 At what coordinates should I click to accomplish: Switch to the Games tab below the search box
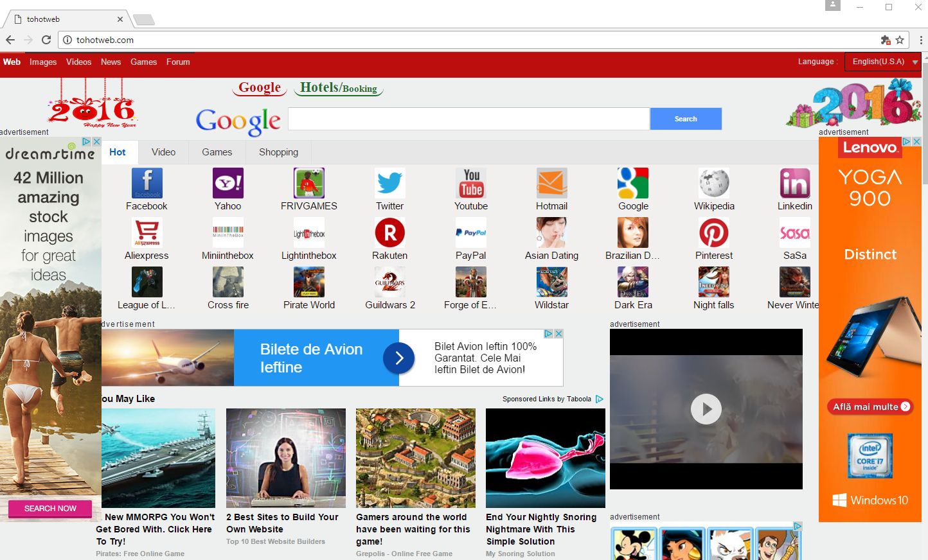click(x=217, y=152)
